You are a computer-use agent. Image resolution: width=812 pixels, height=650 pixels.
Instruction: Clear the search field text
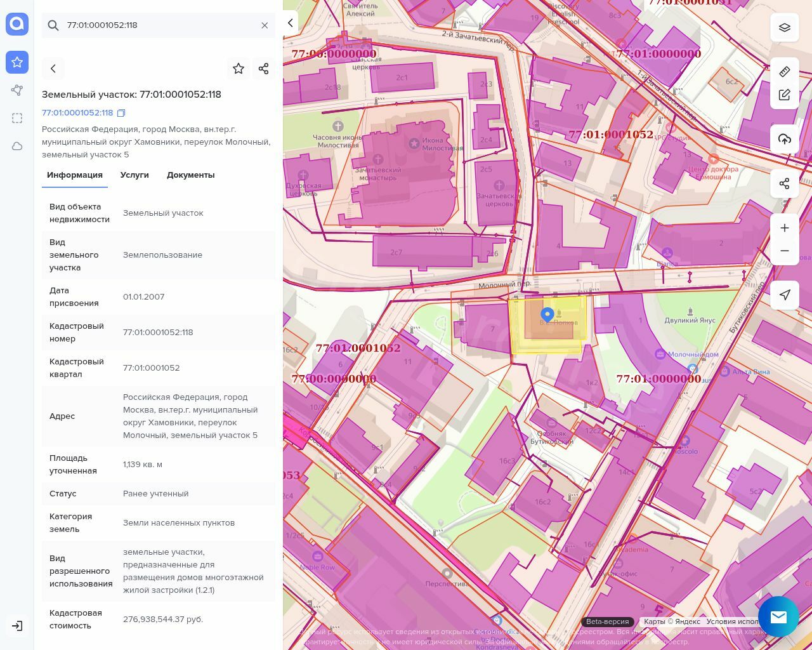[x=265, y=25]
